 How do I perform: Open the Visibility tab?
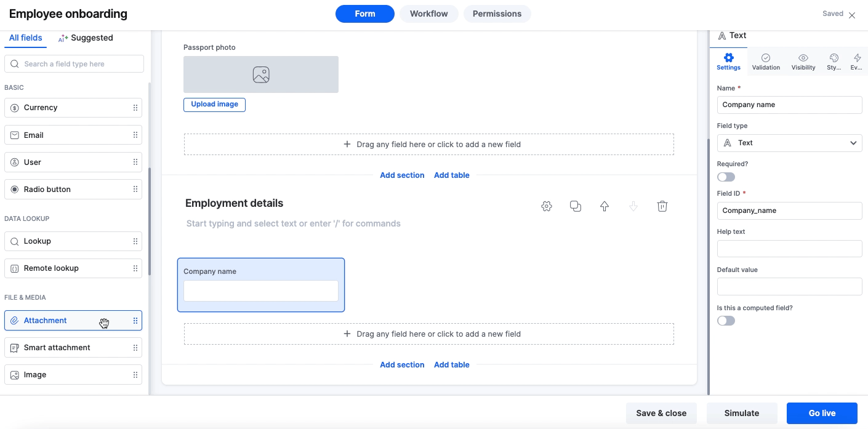(x=803, y=62)
